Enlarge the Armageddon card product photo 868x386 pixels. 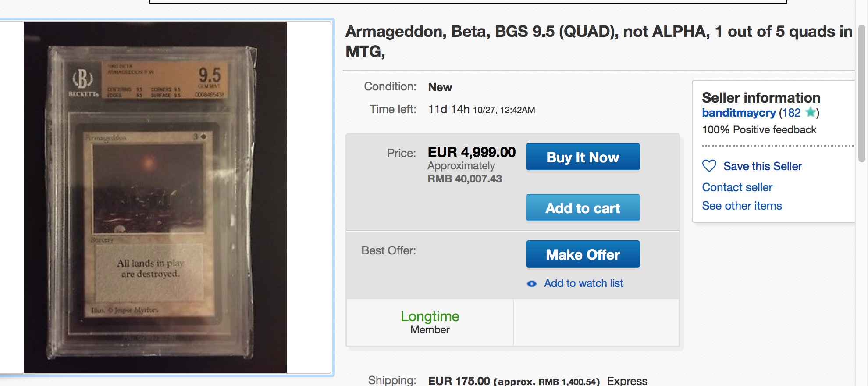click(155, 197)
